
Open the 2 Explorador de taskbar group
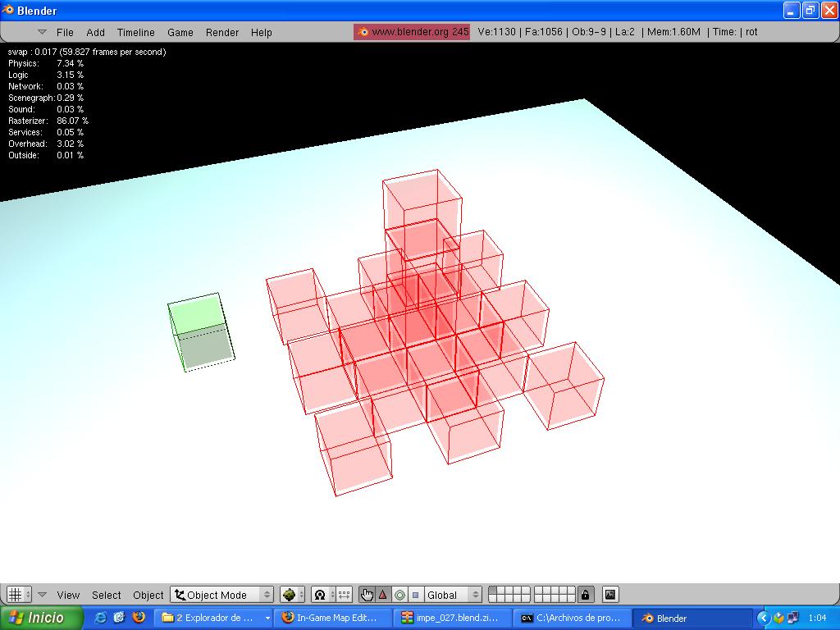click(214, 618)
